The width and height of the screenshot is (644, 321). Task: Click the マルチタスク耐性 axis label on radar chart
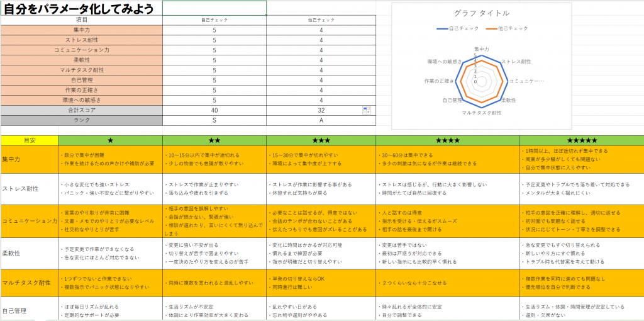(481, 112)
